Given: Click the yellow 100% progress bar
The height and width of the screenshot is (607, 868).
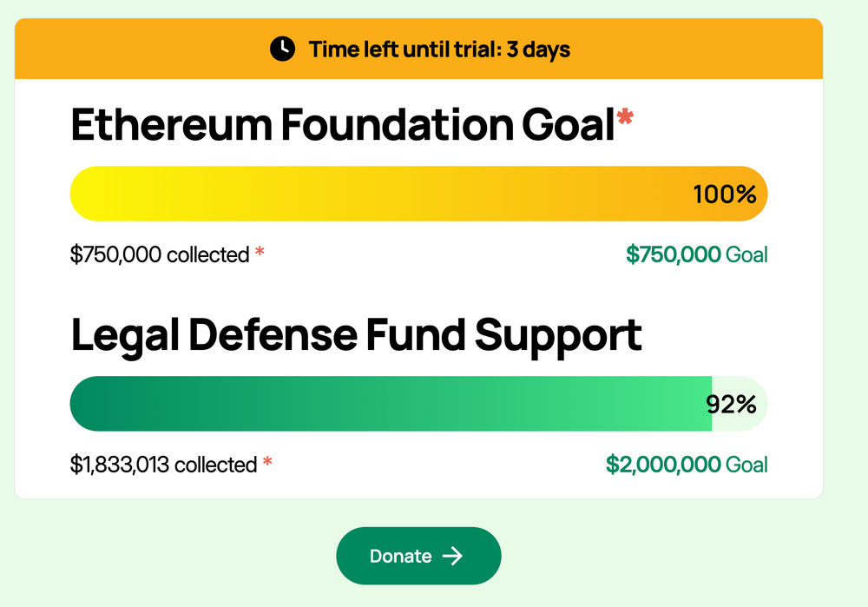Looking at the screenshot, I should (418, 194).
